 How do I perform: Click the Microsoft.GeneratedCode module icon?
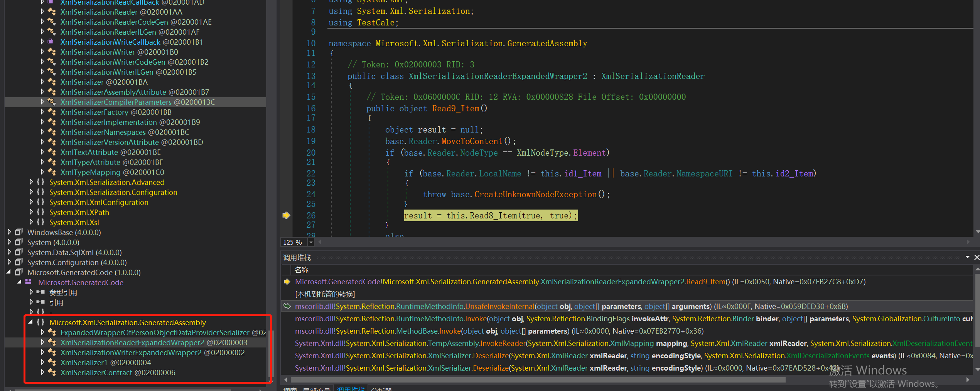click(29, 282)
